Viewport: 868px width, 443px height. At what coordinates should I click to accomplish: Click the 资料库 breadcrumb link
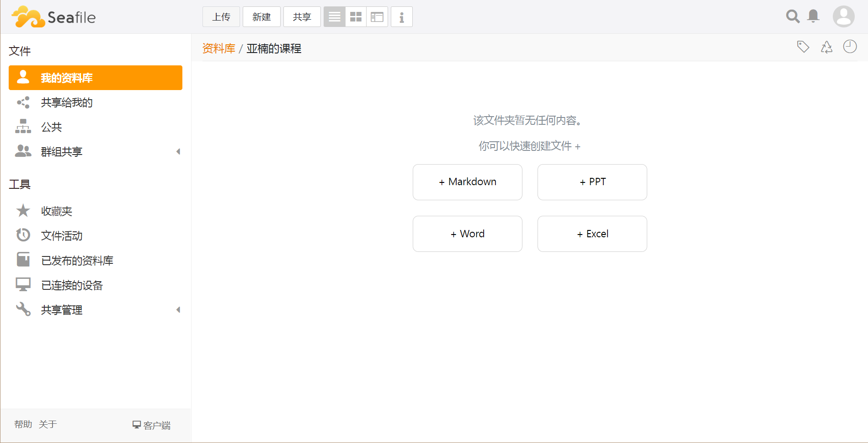(x=218, y=48)
